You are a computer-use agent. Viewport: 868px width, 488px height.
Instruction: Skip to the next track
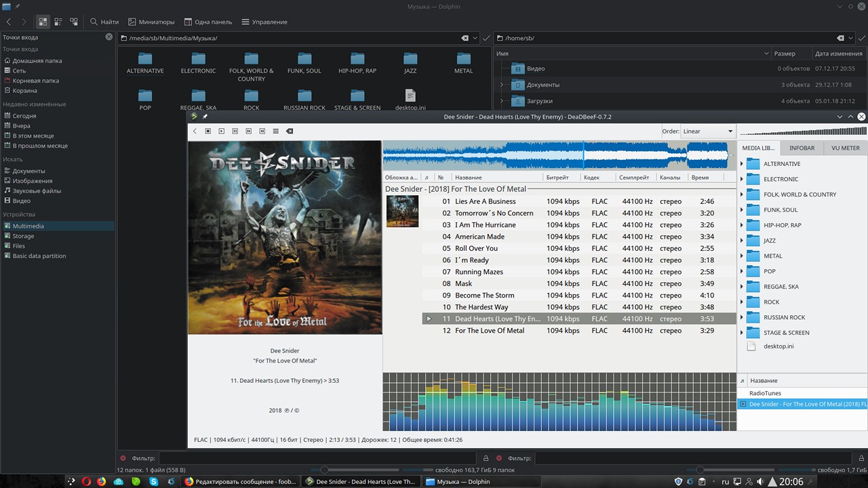pyautogui.click(x=262, y=131)
